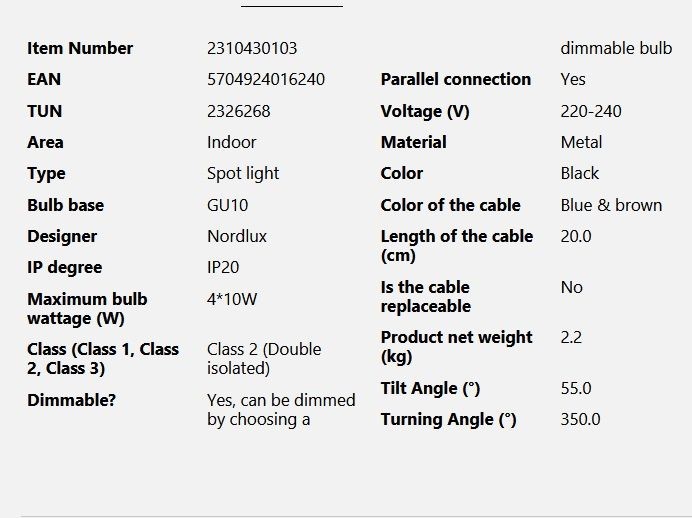Click the IP20 rating value
The height and width of the screenshot is (518, 692).
pos(223,267)
